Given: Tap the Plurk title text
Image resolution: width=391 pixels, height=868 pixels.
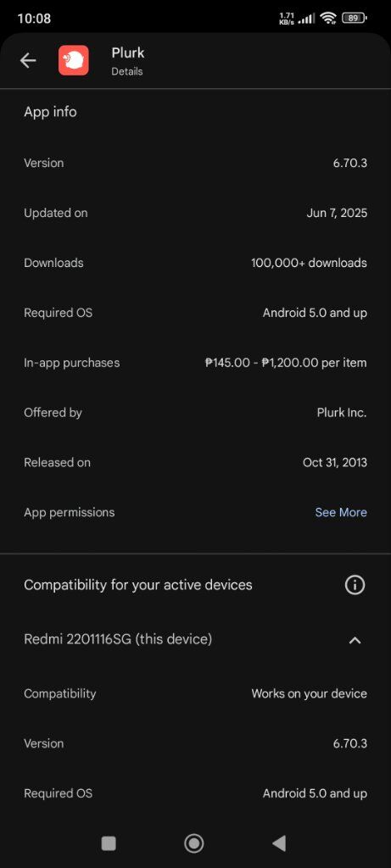Looking at the screenshot, I should pos(128,53).
